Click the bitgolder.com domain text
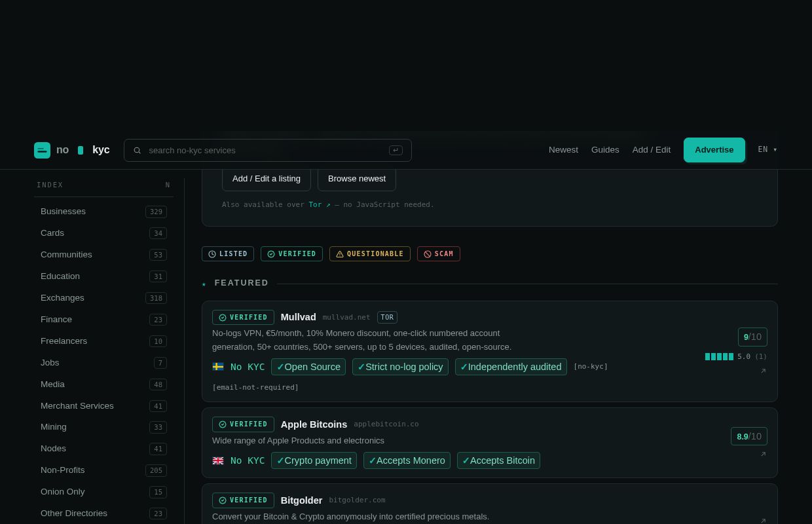The image size is (812, 524). pyautogui.click(x=358, y=500)
